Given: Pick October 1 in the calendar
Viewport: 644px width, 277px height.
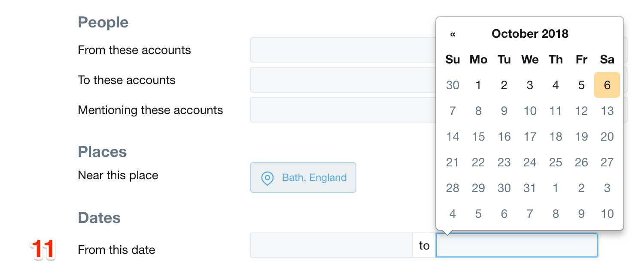Looking at the screenshot, I should [478, 85].
